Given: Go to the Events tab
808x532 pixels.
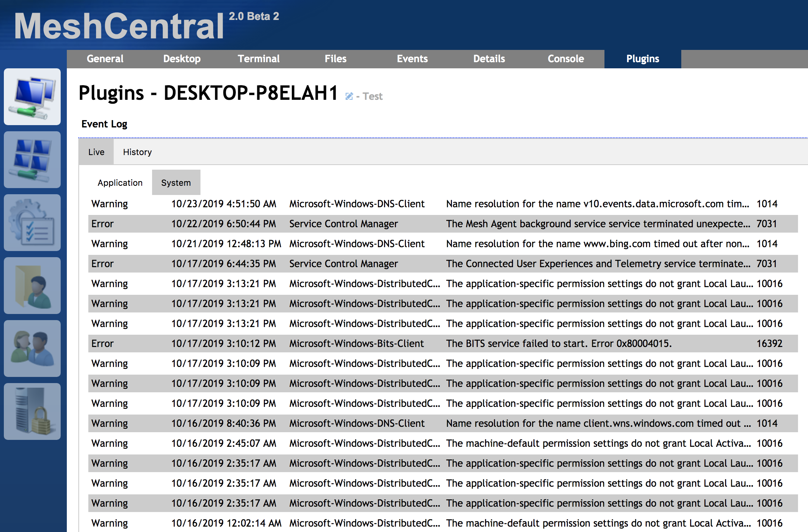Looking at the screenshot, I should point(412,59).
